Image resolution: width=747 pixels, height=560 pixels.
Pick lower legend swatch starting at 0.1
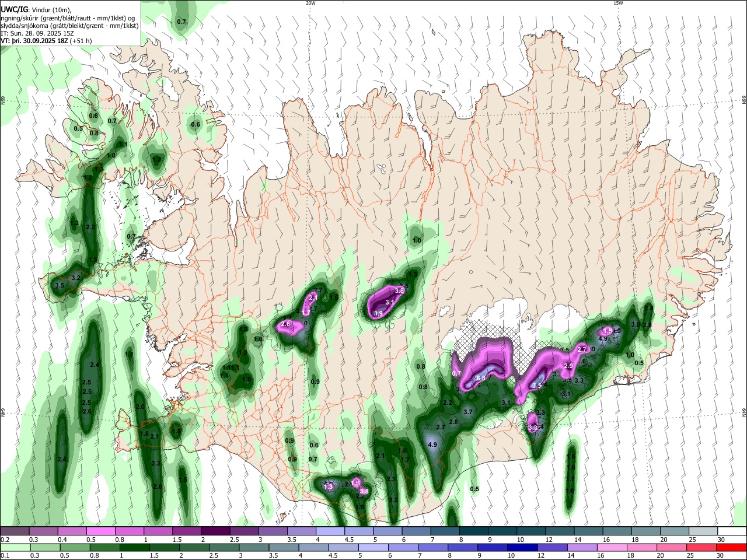tap(15, 547)
